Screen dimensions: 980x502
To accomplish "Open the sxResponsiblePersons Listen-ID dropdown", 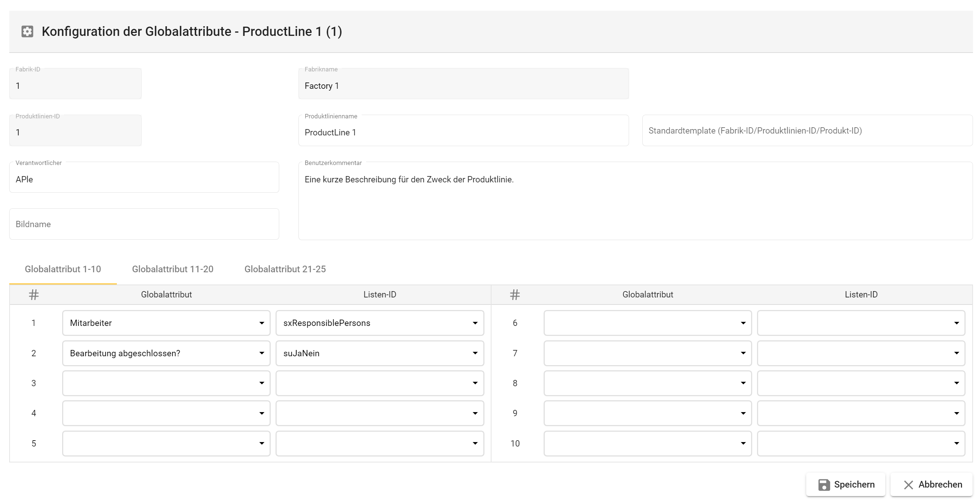I will coord(380,323).
